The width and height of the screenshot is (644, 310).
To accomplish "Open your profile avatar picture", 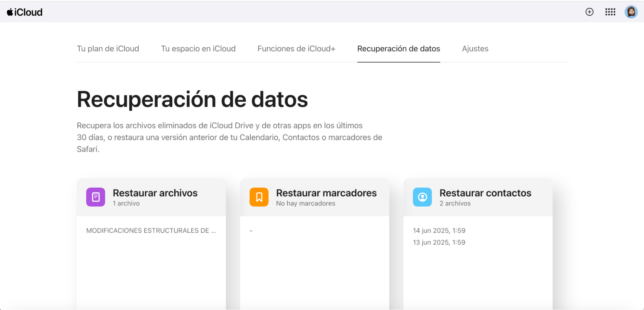I will (x=631, y=12).
